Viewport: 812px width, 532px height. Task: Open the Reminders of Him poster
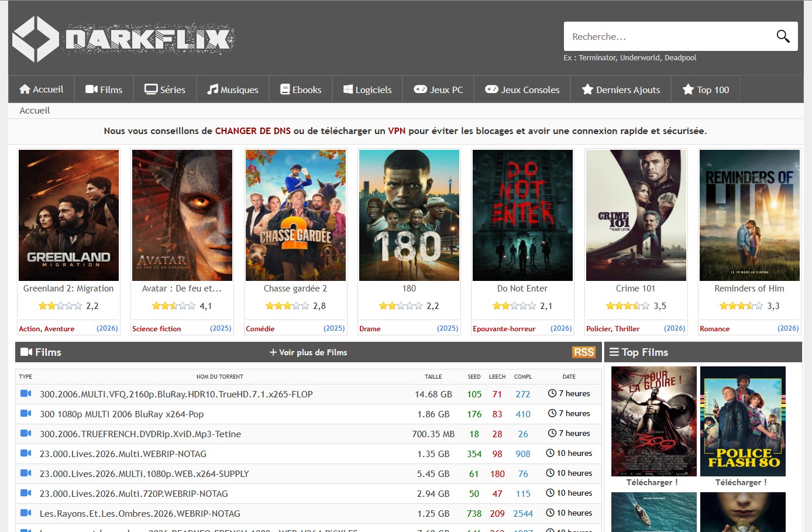[x=749, y=215]
